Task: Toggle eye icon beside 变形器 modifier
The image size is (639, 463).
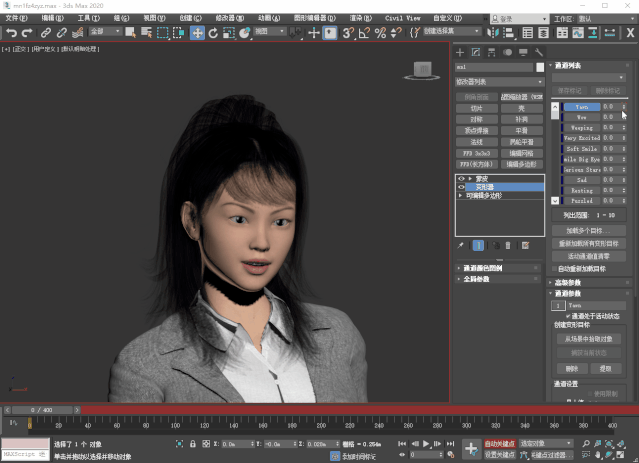Action: [461, 187]
